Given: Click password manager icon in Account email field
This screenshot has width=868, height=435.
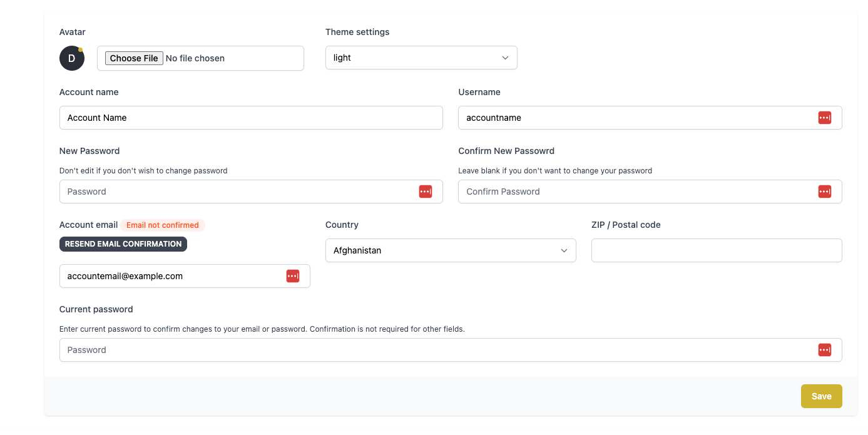Looking at the screenshot, I should (x=293, y=276).
